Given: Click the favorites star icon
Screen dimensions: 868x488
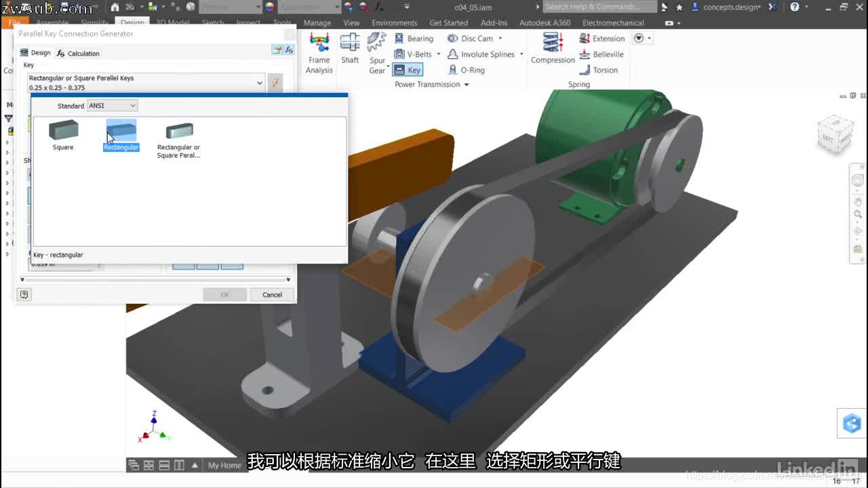Looking at the screenshot, I should 679,7.
